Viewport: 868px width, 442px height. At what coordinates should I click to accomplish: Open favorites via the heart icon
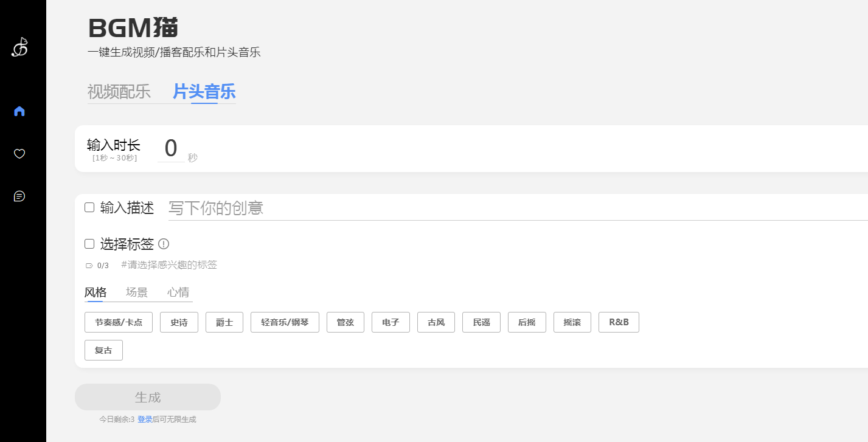pyautogui.click(x=19, y=154)
